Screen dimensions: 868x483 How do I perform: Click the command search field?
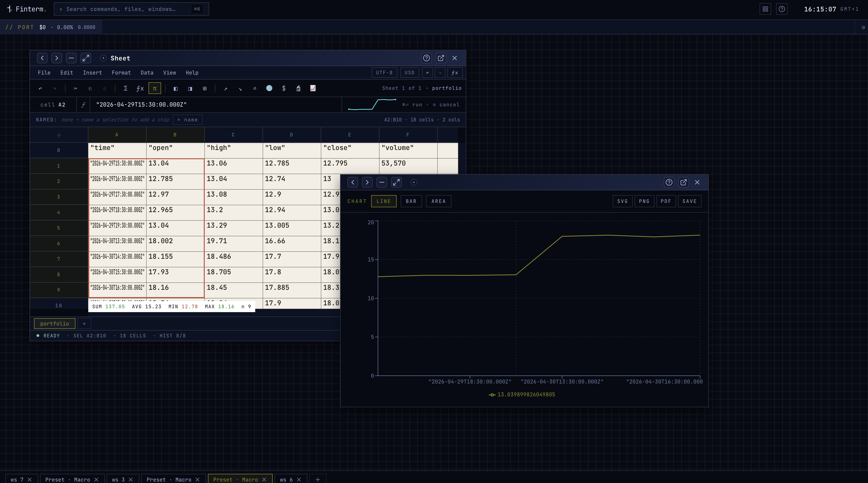pyautogui.click(x=131, y=9)
